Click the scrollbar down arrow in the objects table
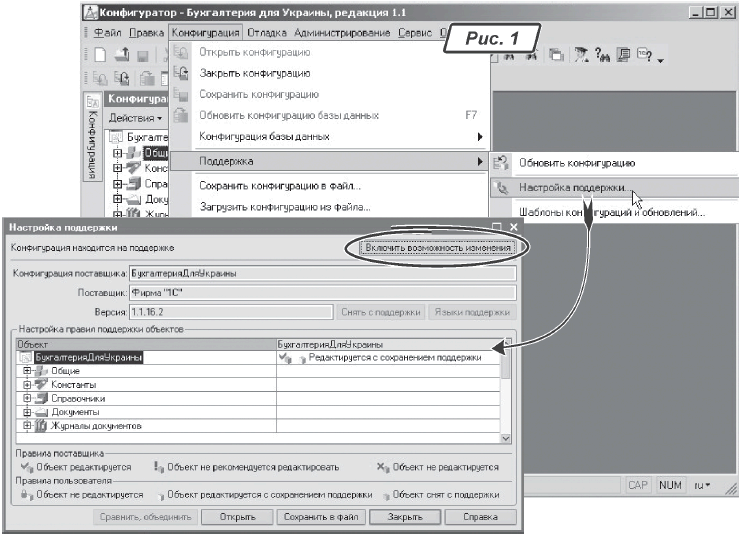The width and height of the screenshot is (740, 537). (505, 437)
